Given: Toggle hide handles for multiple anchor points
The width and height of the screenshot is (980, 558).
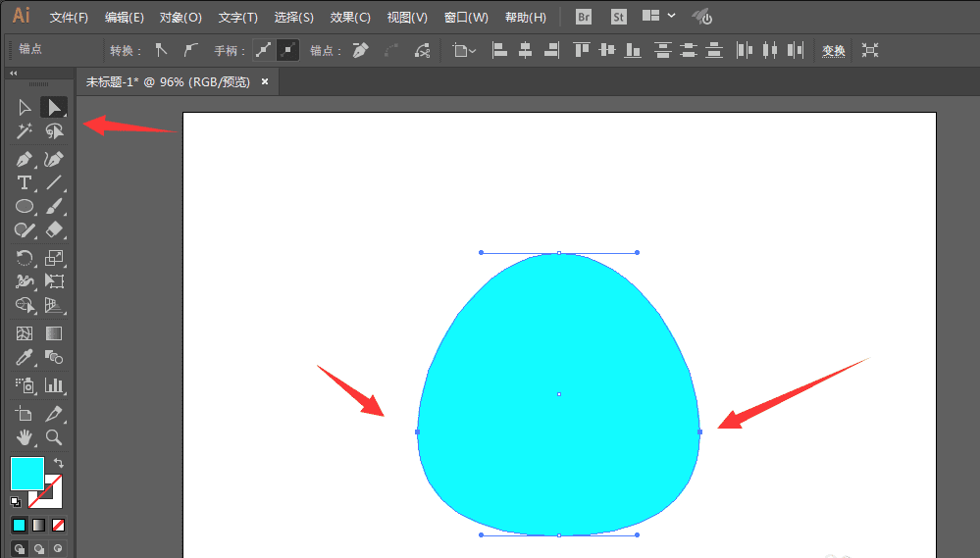Looking at the screenshot, I should [x=288, y=50].
